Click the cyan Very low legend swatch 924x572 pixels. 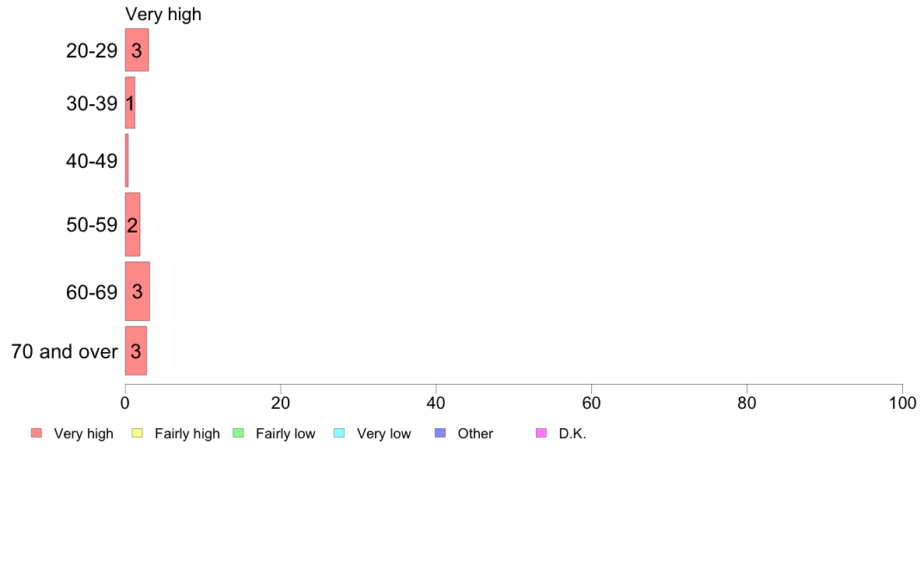pos(339,433)
